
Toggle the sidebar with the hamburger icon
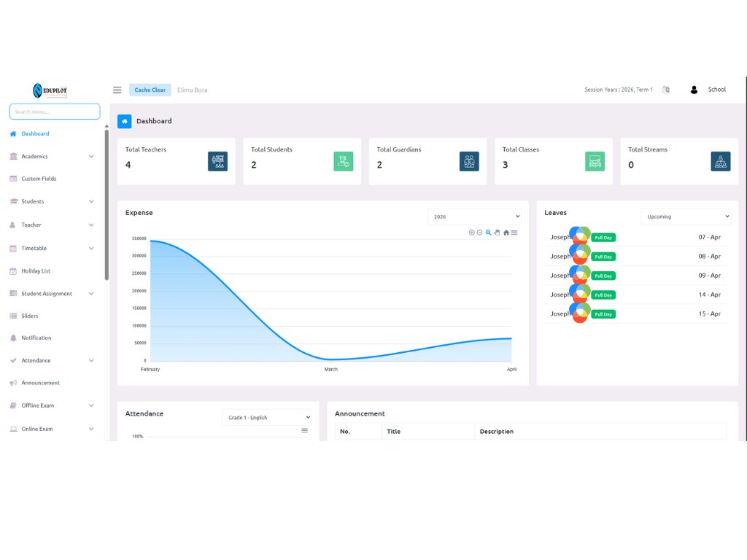117,90
